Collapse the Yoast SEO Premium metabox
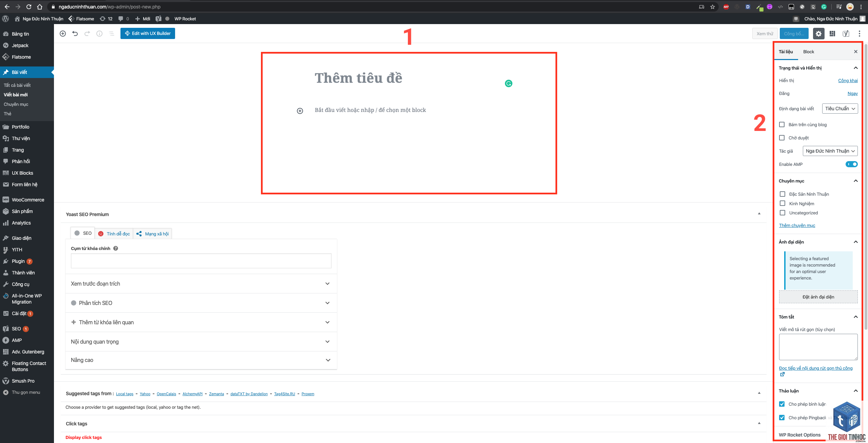The image size is (868, 443). 759,214
